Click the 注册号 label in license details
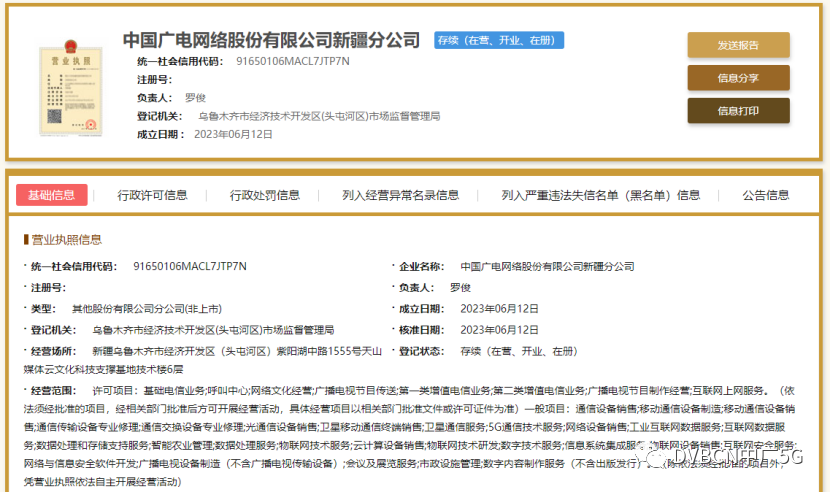Viewport: 830px width, 492px height. [x=48, y=288]
